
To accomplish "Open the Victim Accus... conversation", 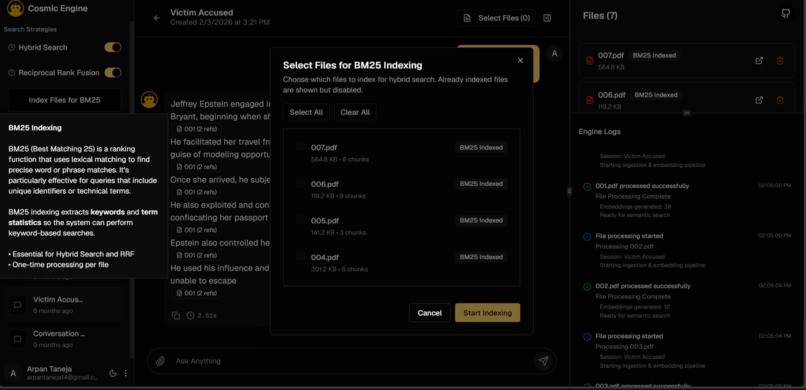I will pos(66,305).
